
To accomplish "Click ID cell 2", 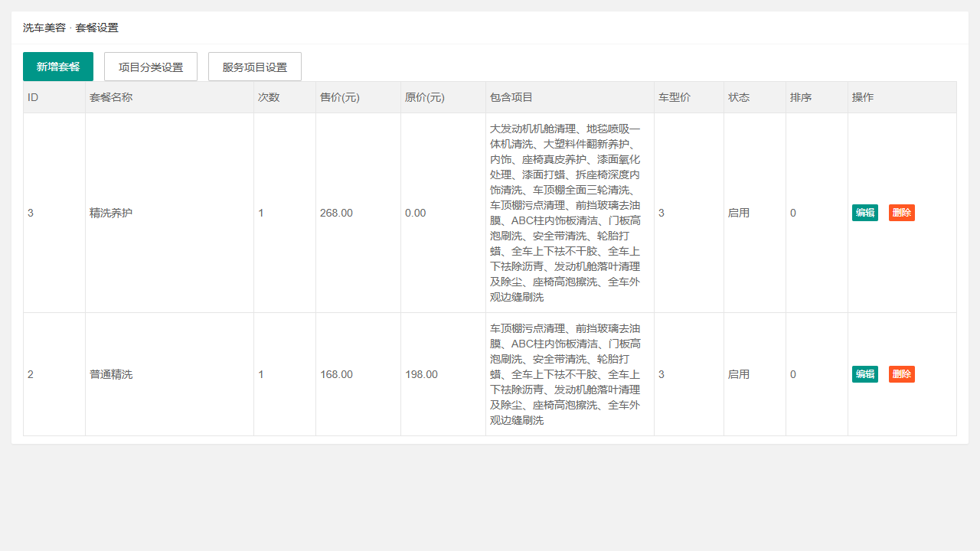I will pyautogui.click(x=54, y=374).
